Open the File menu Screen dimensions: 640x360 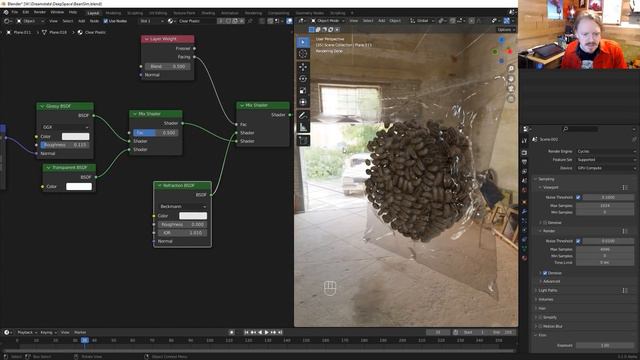(x=15, y=12)
